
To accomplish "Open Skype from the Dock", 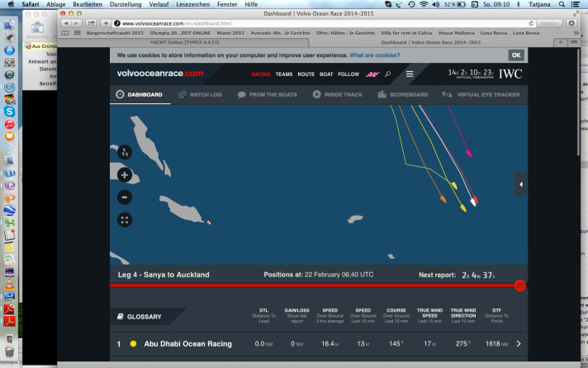I will click(x=9, y=112).
